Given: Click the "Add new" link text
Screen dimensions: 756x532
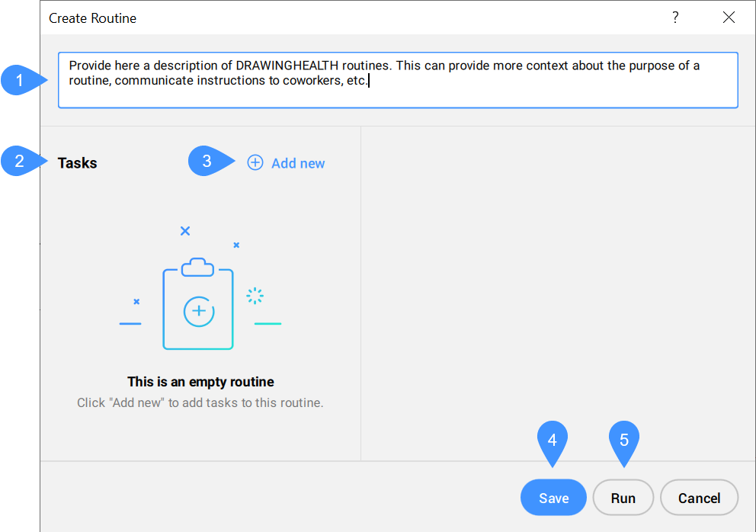Looking at the screenshot, I should click(x=298, y=163).
